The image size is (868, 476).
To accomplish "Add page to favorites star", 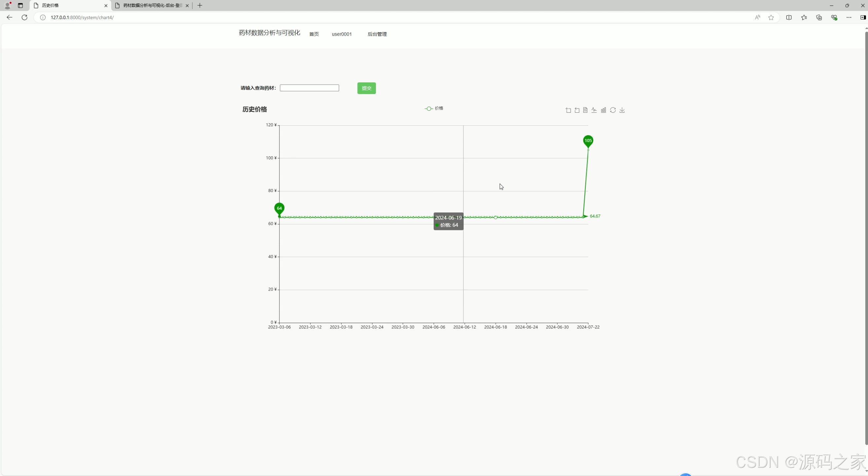I will point(771,17).
